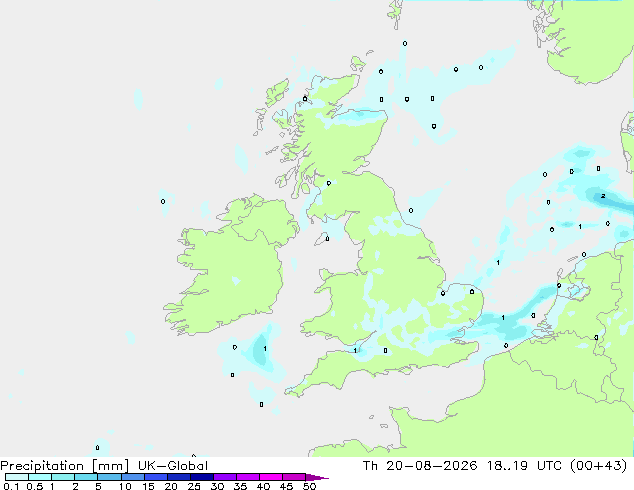634x490 pixels.
Task: Click the legend number '10'
Action: click(125, 486)
